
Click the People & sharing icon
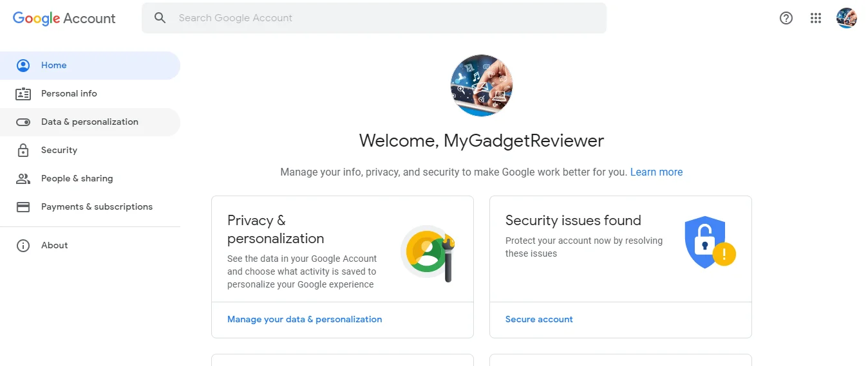point(23,179)
